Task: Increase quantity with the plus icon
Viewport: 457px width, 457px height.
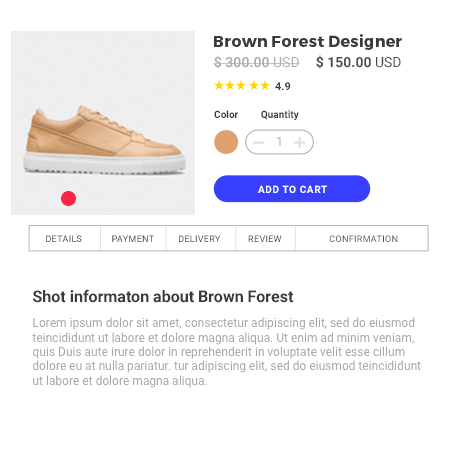Action: point(299,142)
